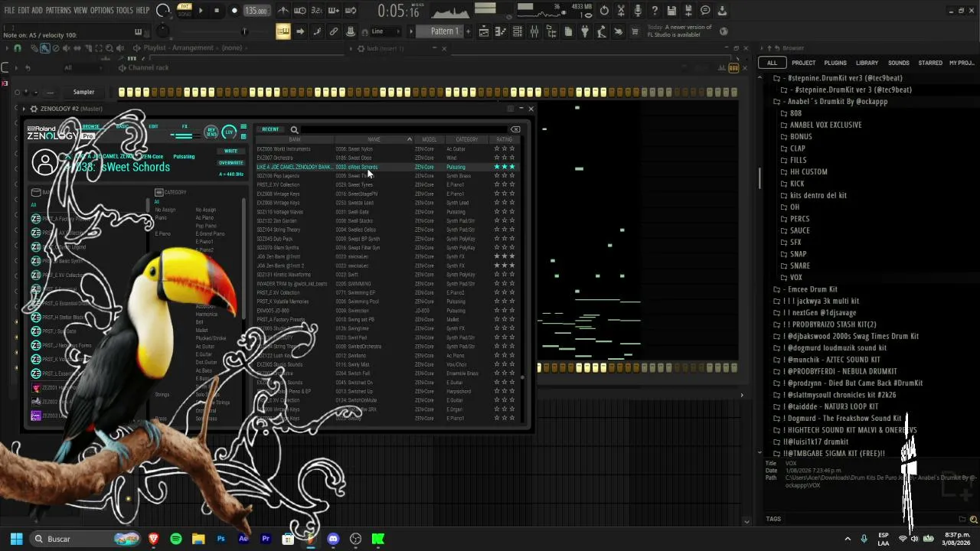The width and height of the screenshot is (980, 551).
Task: Switch to BROWSE tab in ZENOLOGY
Action: (x=91, y=126)
